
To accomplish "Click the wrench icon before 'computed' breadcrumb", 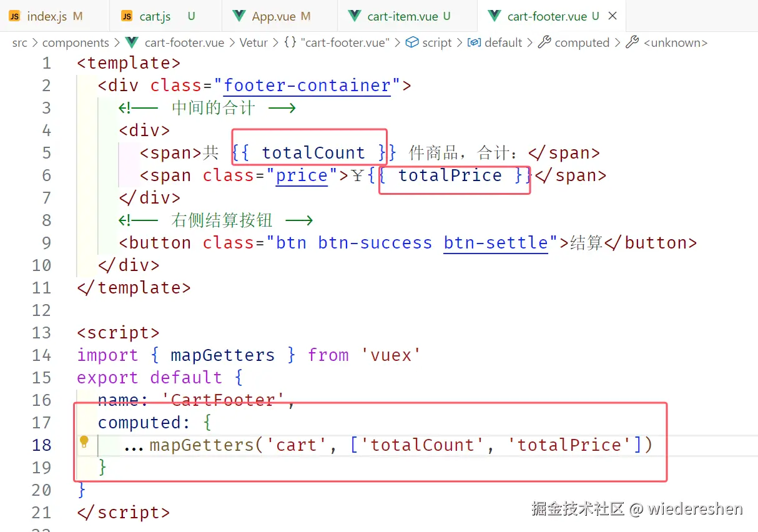I will [544, 42].
